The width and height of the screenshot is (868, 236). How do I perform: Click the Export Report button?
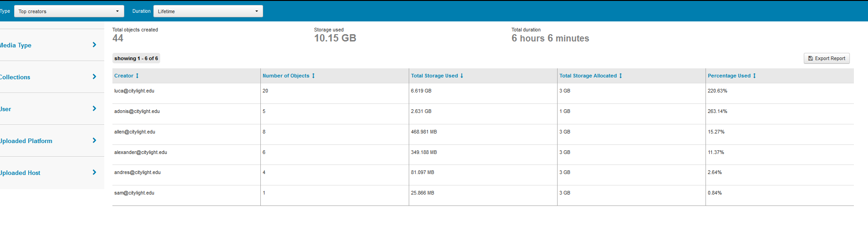click(827, 58)
